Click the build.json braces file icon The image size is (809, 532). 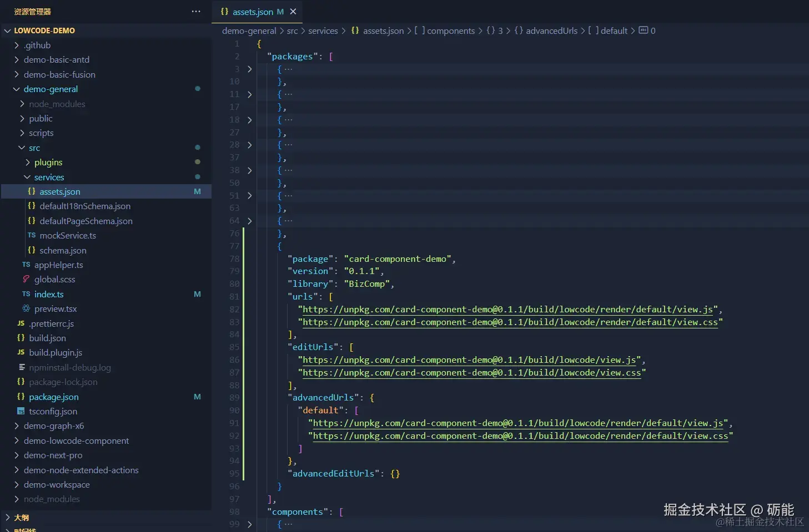pos(21,338)
